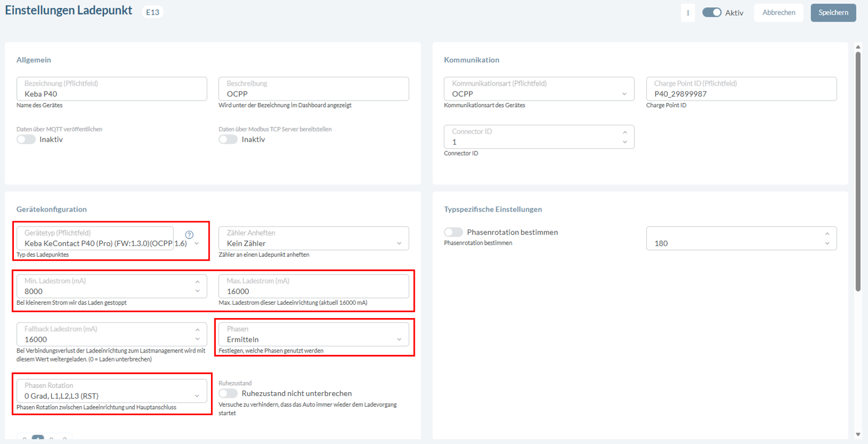868x444 pixels.
Task: Click the E13 badge next to title
Action: (153, 11)
